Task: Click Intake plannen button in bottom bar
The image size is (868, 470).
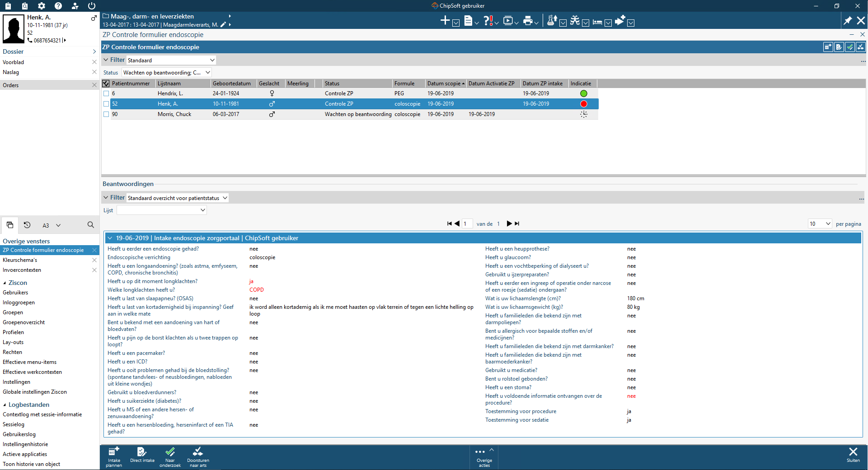Action: pyautogui.click(x=114, y=457)
